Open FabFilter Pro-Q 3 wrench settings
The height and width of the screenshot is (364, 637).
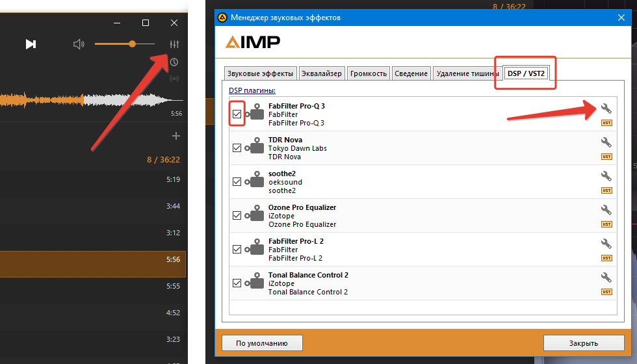[606, 109]
